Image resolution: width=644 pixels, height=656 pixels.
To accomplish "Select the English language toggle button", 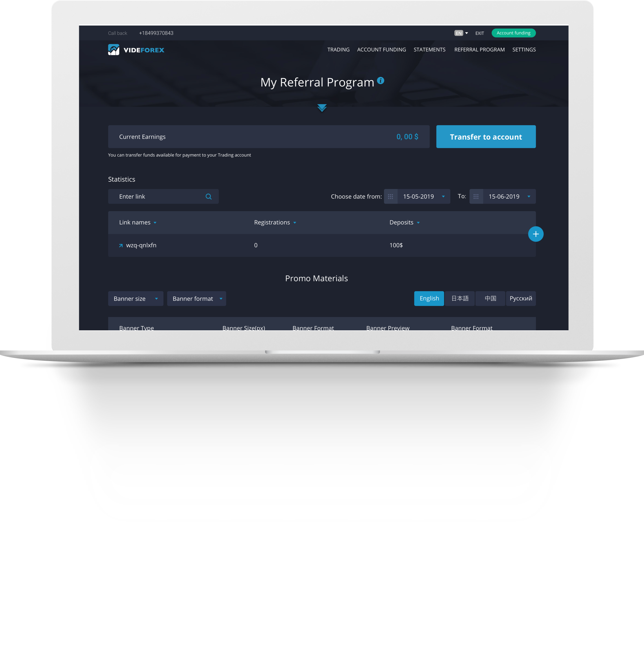I will tap(429, 298).
